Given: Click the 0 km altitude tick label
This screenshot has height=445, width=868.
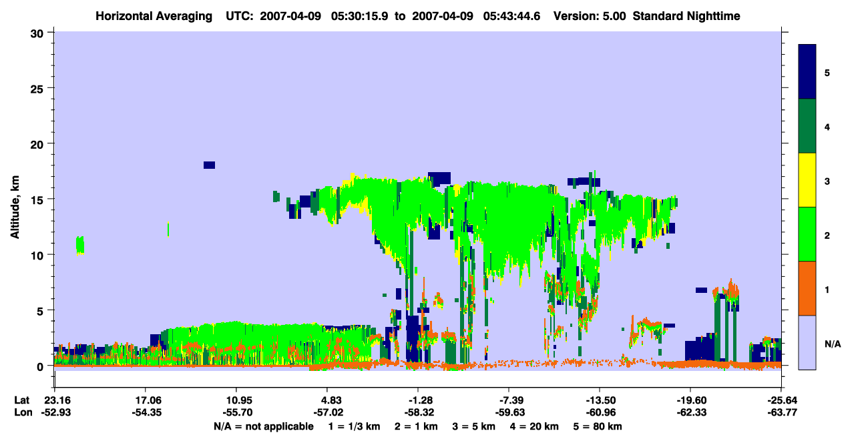Looking at the screenshot, I should pos(41,366).
